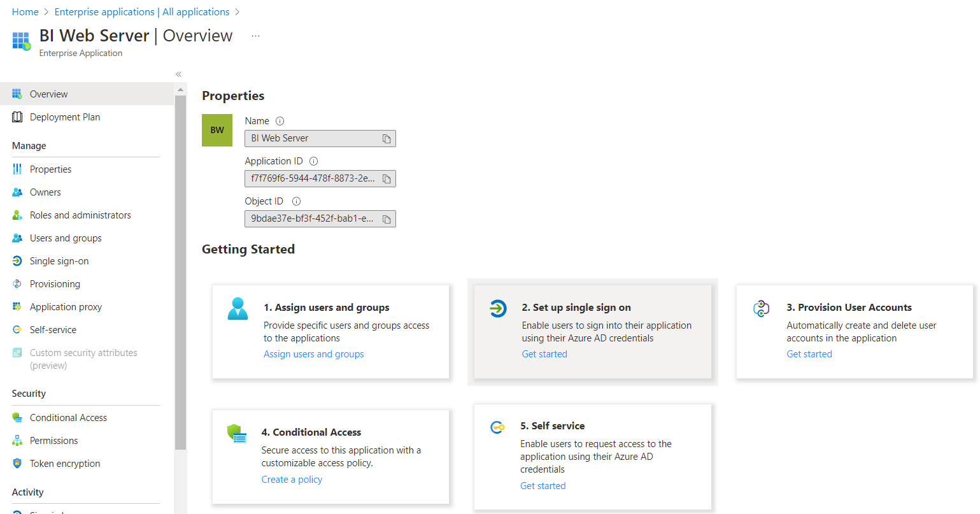Screen dimensions: 980x514
Task: Navigate to Home breadcrumb
Action: click(x=25, y=12)
